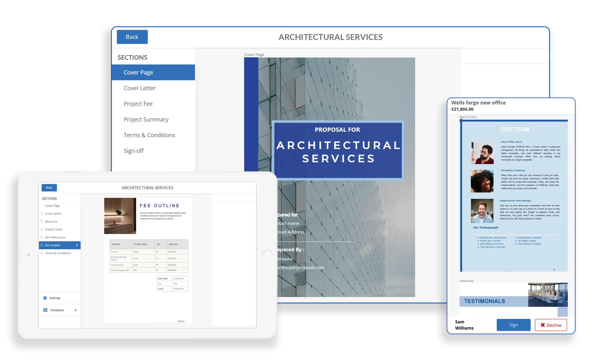Image resolution: width=592 pixels, height=364 pixels.
Task: Click the Cover Letter drag handle icon
Action: (x=42, y=214)
